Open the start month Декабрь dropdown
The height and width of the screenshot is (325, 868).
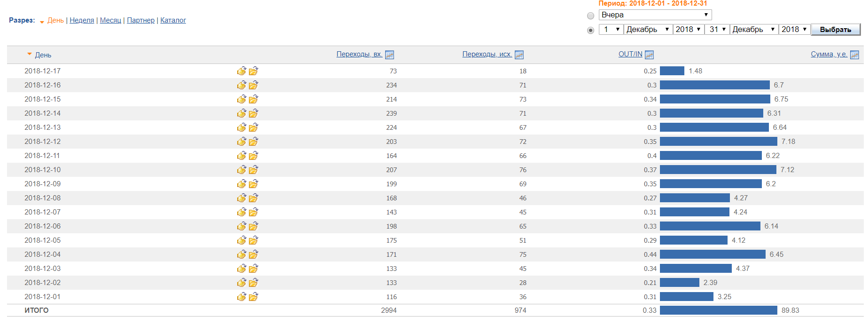point(648,30)
